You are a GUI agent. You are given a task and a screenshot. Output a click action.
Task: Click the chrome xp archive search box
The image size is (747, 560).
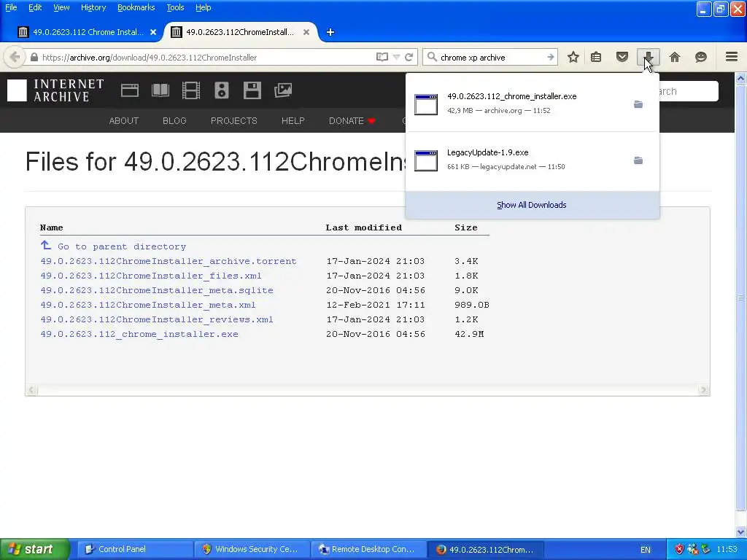pyautogui.click(x=491, y=57)
